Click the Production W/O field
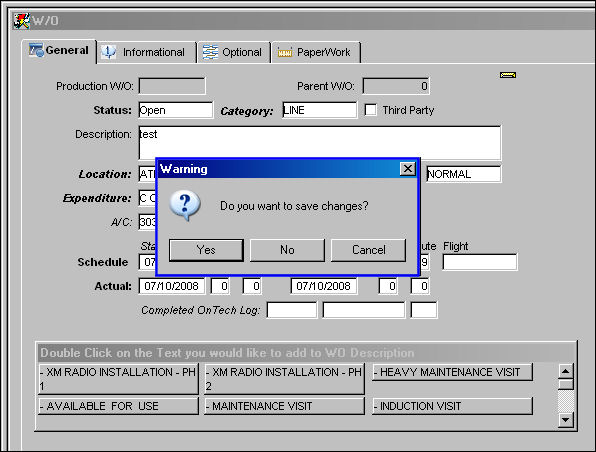Screen dimensions: 596x452 coord(172,86)
